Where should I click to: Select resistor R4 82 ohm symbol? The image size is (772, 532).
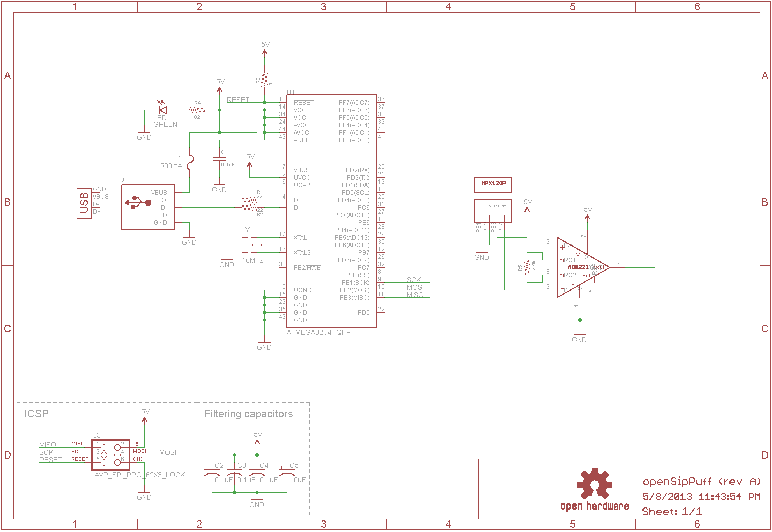click(197, 110)
